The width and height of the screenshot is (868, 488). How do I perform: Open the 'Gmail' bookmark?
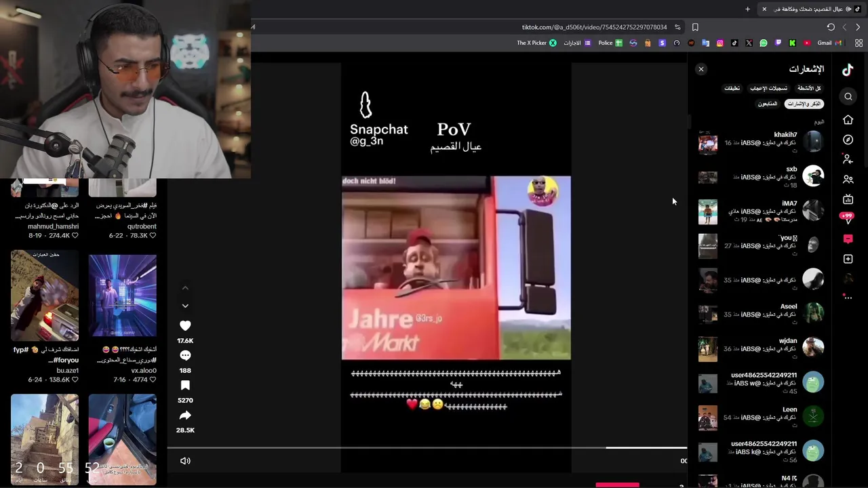829,43
